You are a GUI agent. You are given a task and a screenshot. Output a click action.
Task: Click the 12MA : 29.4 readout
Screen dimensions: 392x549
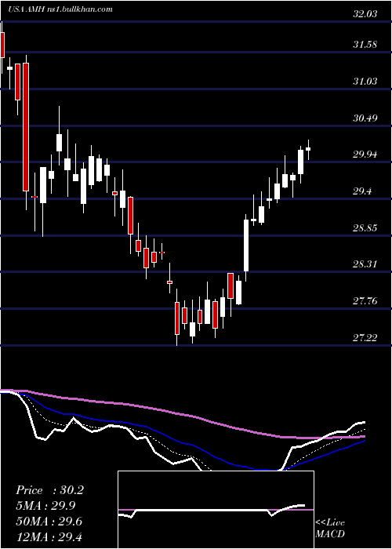pos(49,536)
